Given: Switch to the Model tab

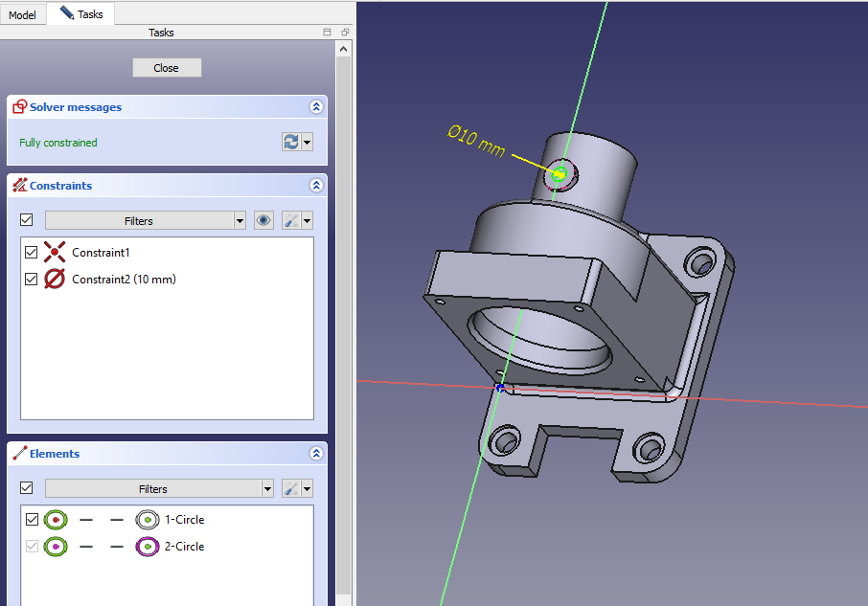Looking at the screenshot, I should pos(22,15).
